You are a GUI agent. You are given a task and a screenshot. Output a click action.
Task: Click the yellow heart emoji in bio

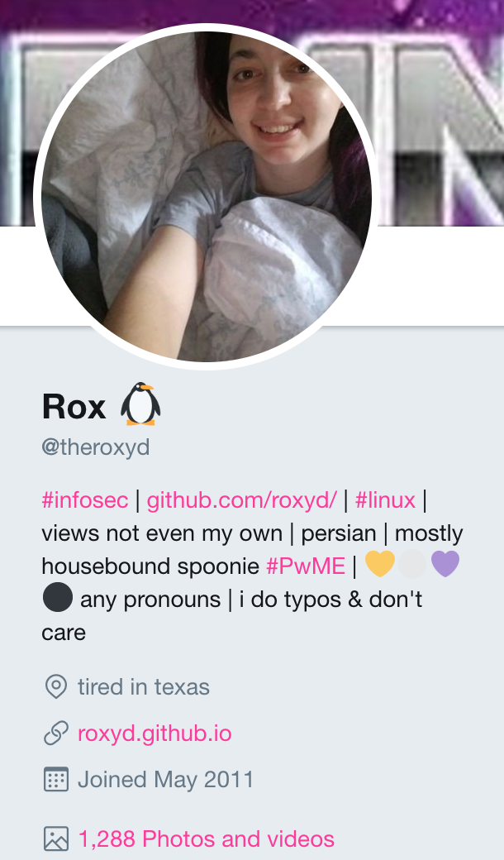[x=379, y=564]
